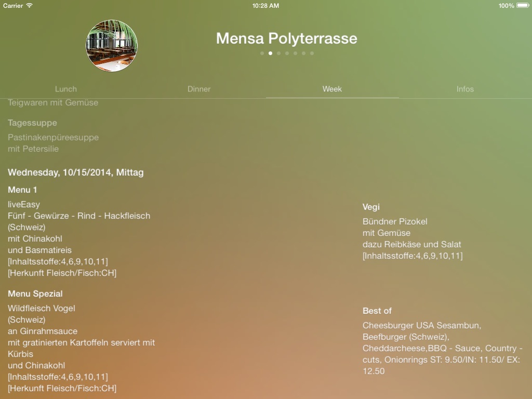532x399 pixels.
Task: Select the Wednesday, 10/15/2014, Mittag heading
Action: tap(76, 172)
